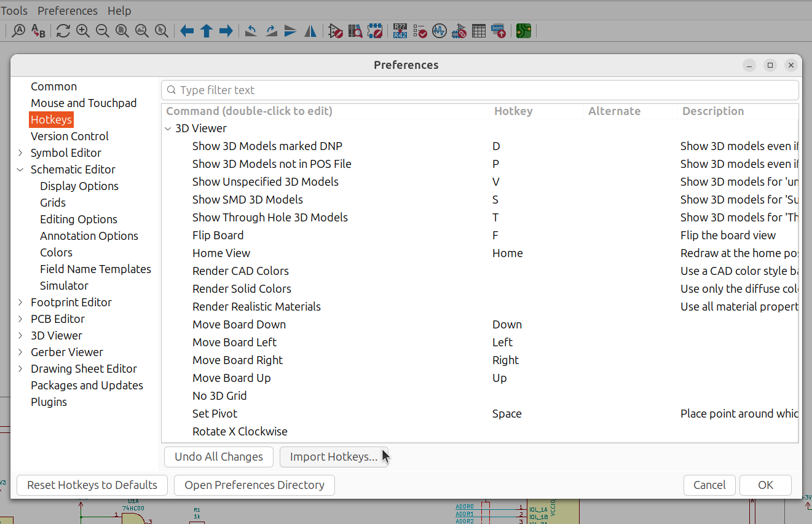812x524 pixels.
Task: Click the Refresh view icon
Action: 63,31
